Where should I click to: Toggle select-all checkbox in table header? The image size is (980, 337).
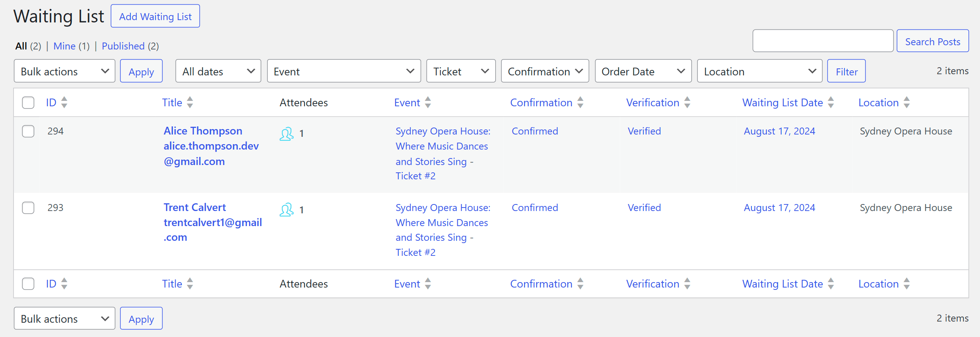(x=28, y=103)
